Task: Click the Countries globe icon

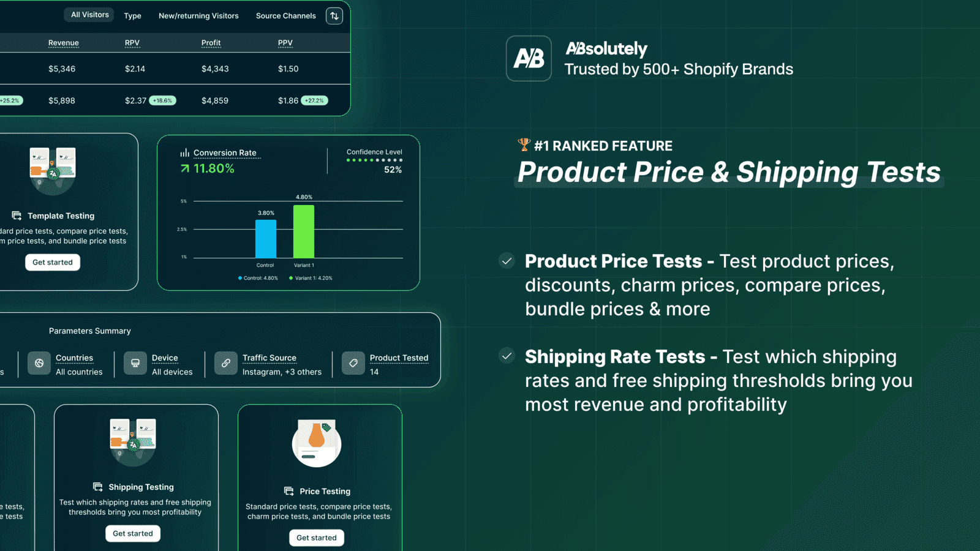Action: [39, 363]
